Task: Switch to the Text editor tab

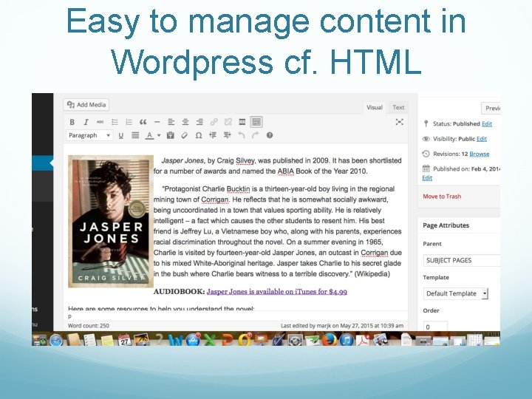Action: [398, 108]
